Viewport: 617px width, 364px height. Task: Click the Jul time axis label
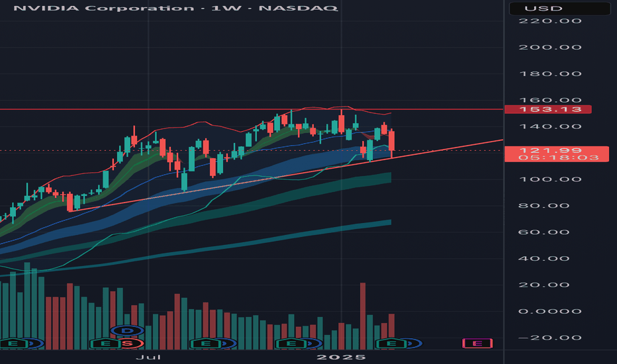click(x=148, y=357)
